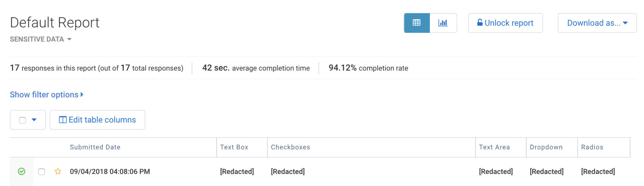Star the 09/04/2018 response
Screen dimensions: 644x186
pos(58,172)
